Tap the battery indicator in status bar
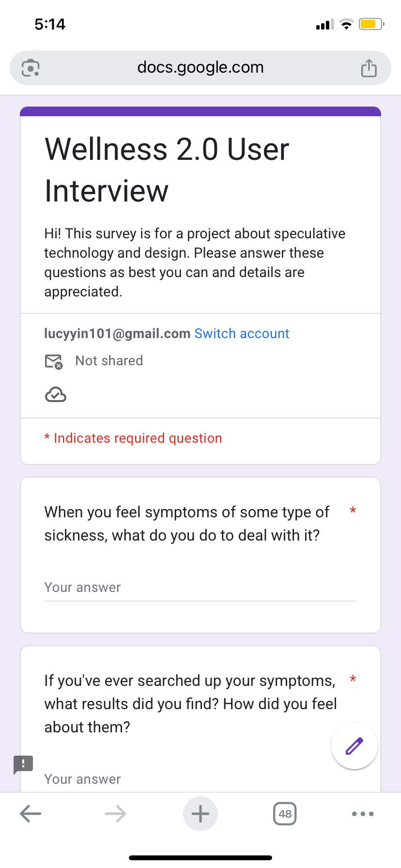The image size is (401, 868). (371, 24)
